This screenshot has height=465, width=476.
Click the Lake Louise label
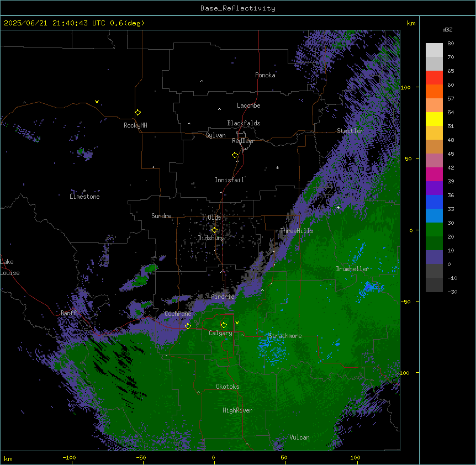point(10,267)
